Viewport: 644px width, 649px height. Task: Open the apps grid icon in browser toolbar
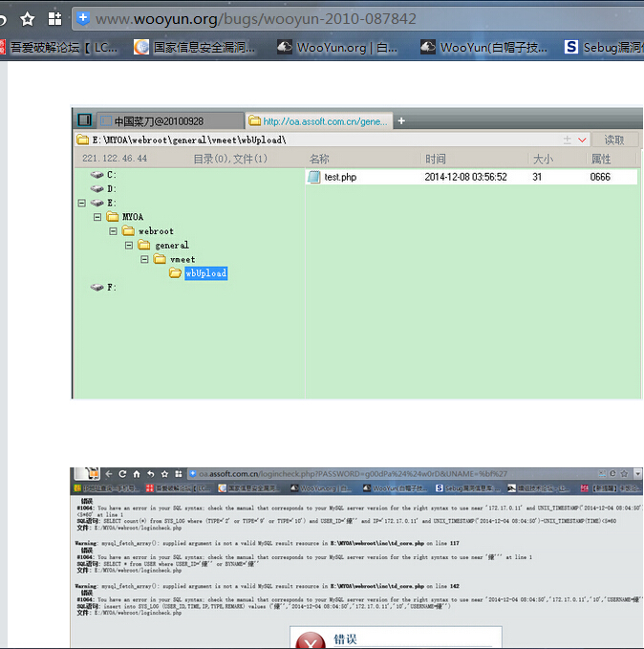54,18
